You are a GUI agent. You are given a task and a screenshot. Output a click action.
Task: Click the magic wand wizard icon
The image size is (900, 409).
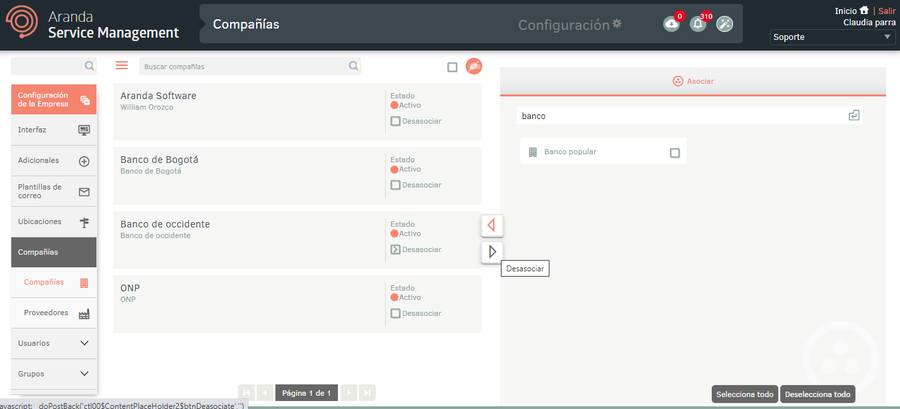coord(725,24)
